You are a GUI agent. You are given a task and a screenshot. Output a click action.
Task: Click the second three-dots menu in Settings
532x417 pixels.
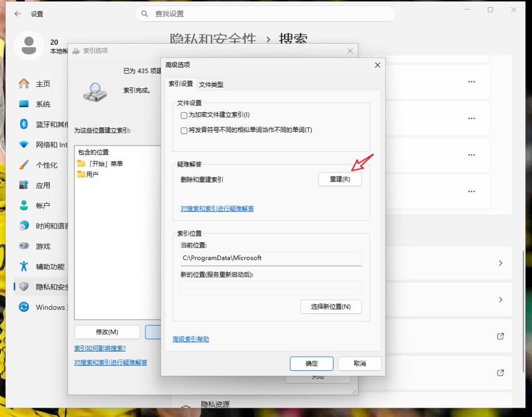pyautogui.click(x=471, y=118)
